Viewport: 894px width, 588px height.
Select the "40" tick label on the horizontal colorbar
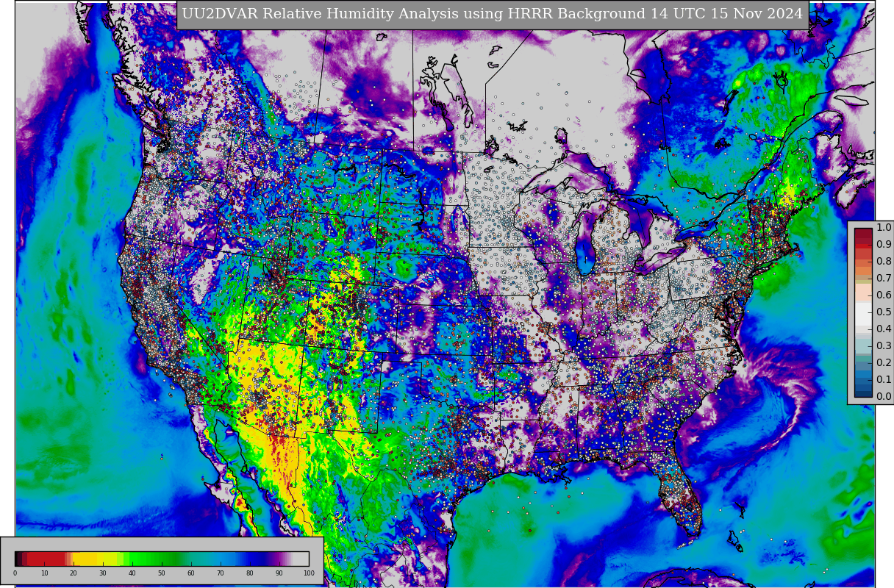pos(132,573)
